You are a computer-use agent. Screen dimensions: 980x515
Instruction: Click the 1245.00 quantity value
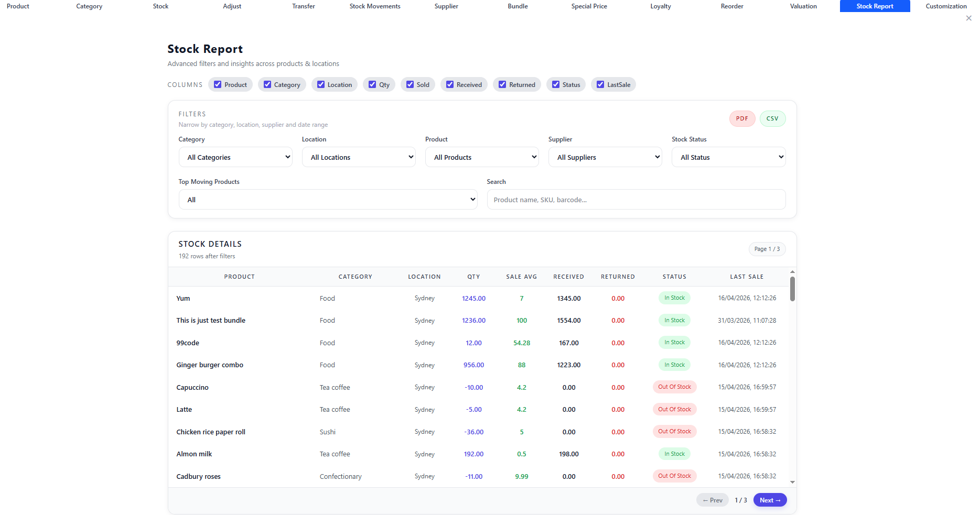[x=473, y=299]
